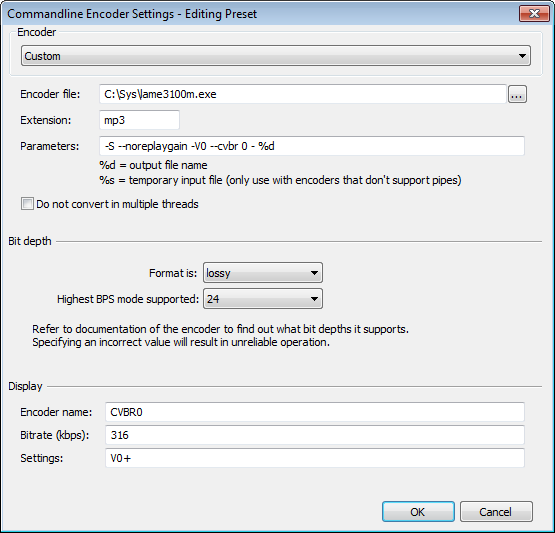This screenshot has width=555, height=533.
Task: Browse for encoder file with ellipsis button
Action: (517, 94)
